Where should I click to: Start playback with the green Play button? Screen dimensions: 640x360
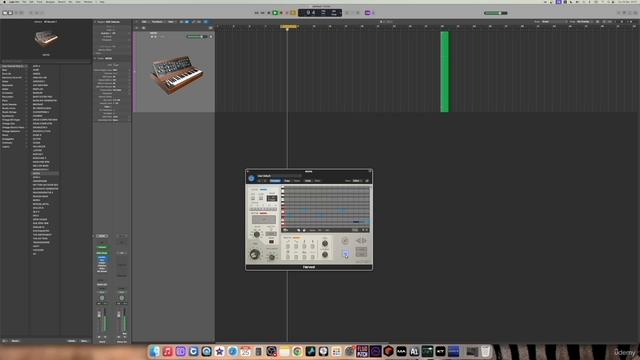point(275,13)
